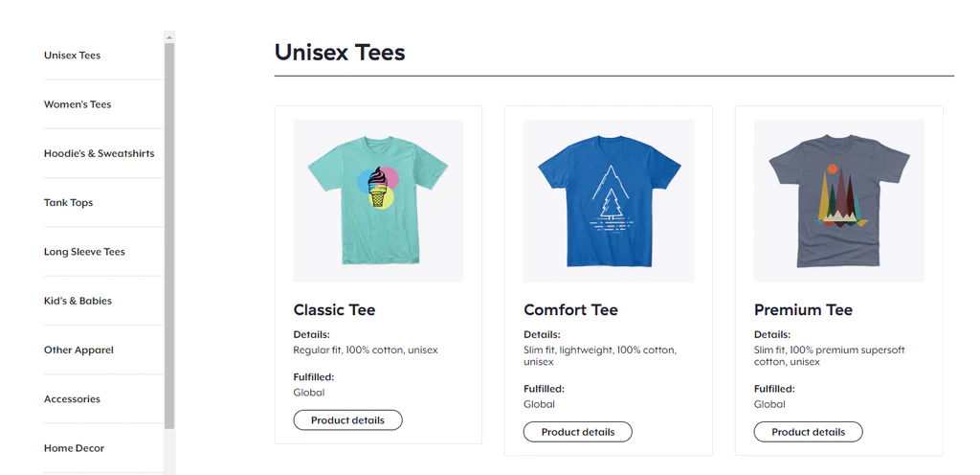Click the Classic Tee title
This screenshot has height=475, width=980.
pos(334,310)
